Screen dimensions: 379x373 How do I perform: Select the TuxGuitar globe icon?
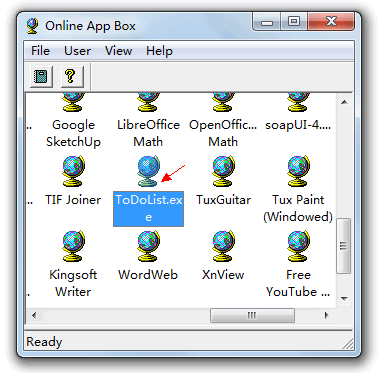coord(223,171)
